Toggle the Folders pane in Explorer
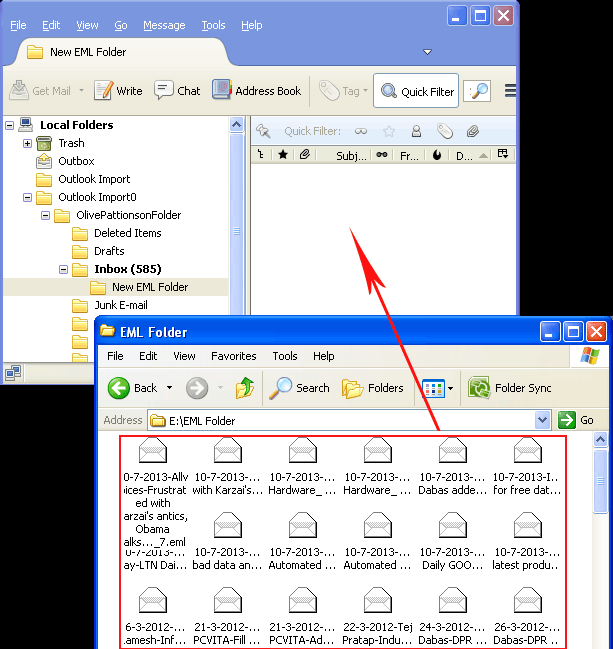The image size is (613, 649). coord(373,388)
